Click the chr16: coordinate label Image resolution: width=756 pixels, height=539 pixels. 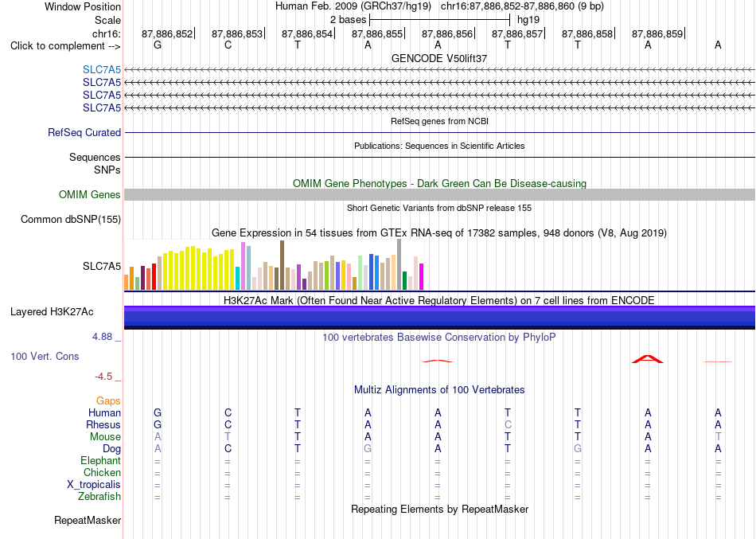point(107,33)
